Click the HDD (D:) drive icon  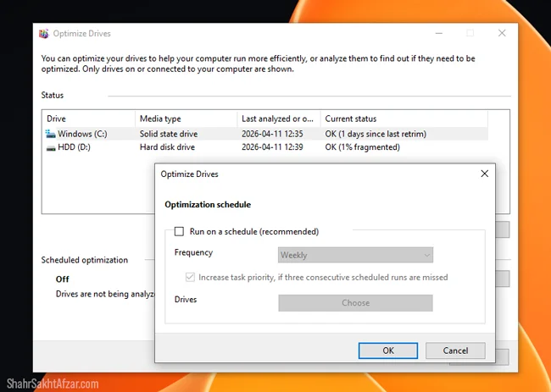(x=51, y=148)
